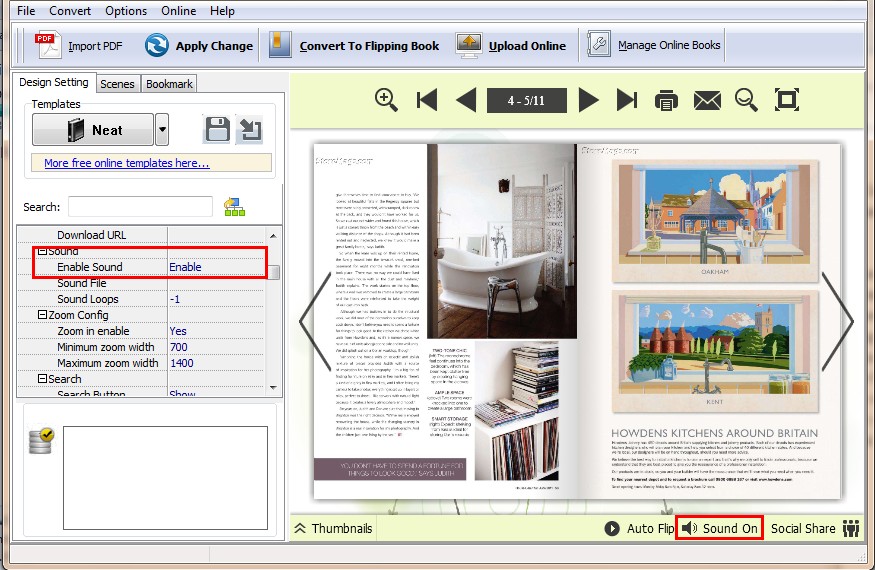Image resolution: width=875 pixels, height=570 pixels.
Task: Go to the next page
Action: [x=588, y=100]
